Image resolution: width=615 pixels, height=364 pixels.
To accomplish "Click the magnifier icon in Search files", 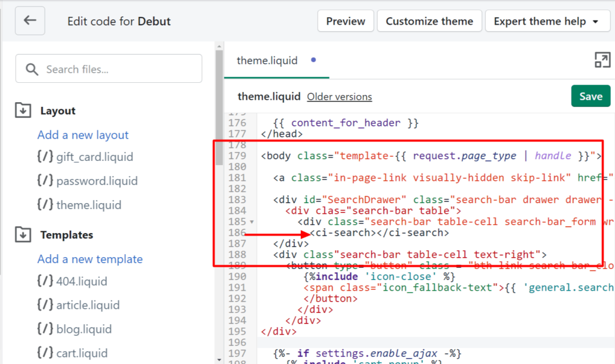I will (33, 69).
